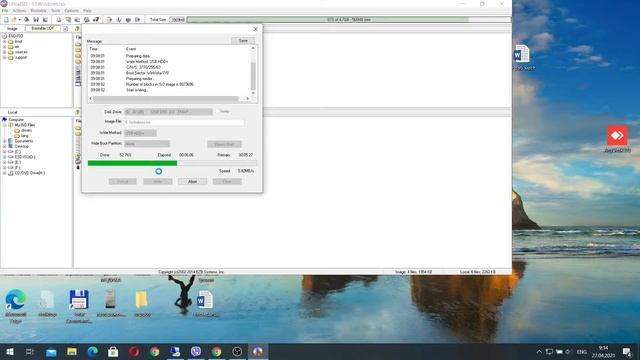The width and height of the screenshot is (640, 360).
Task: Open the Word document at desktop top right
Action: pyautogui.click(x=522, y=57)
